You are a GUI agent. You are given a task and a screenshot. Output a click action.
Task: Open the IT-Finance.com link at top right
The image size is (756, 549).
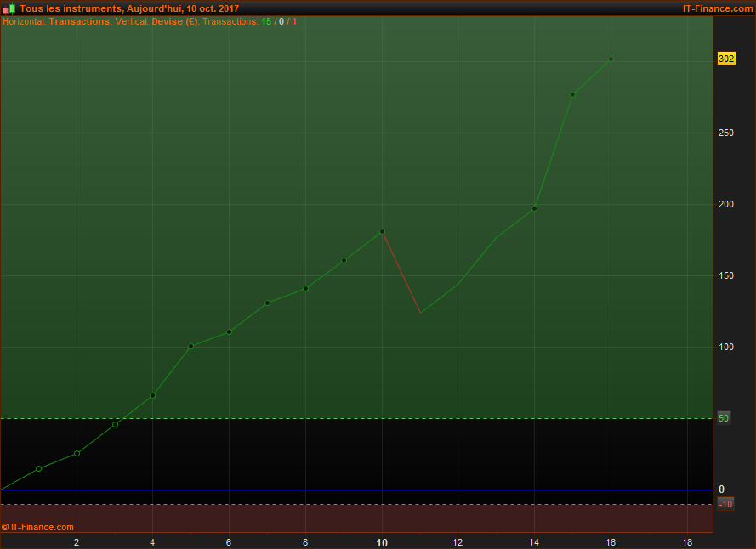(x=718, y=8)
